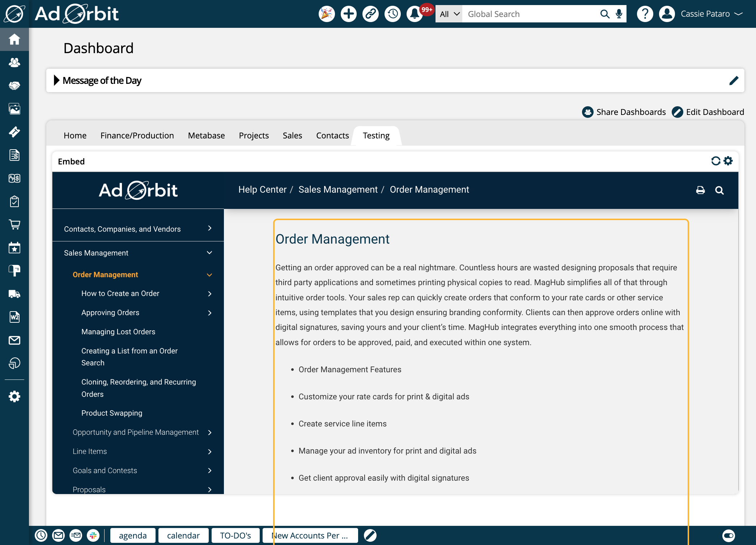This screenshot has height=545, width=756.
Task: Edit the Message of the Day pencil
Action: [734, 80]
